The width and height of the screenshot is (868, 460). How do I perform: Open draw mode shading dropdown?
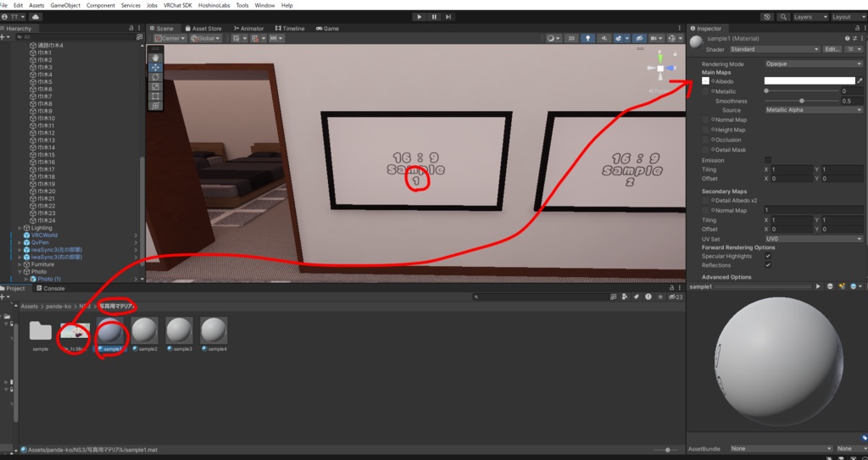553,38
